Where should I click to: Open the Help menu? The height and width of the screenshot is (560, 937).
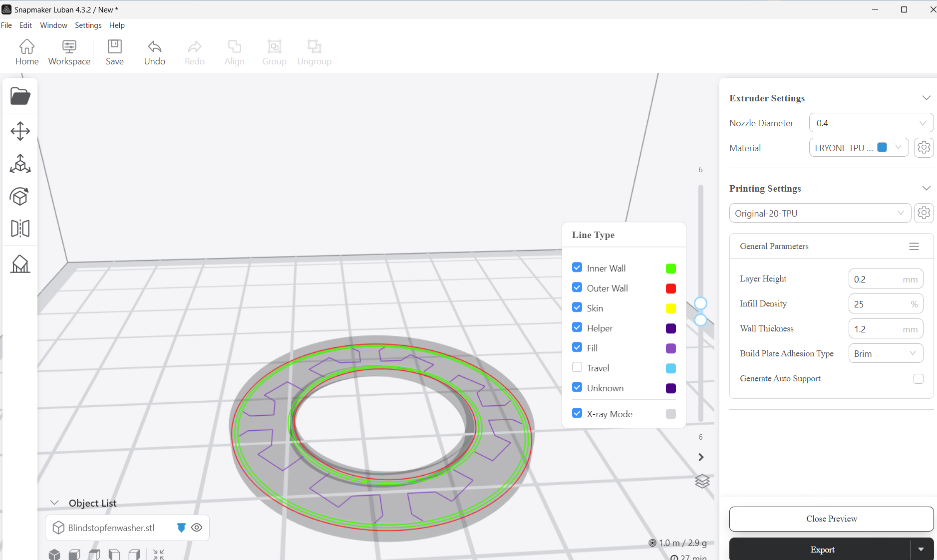(117, 25)
